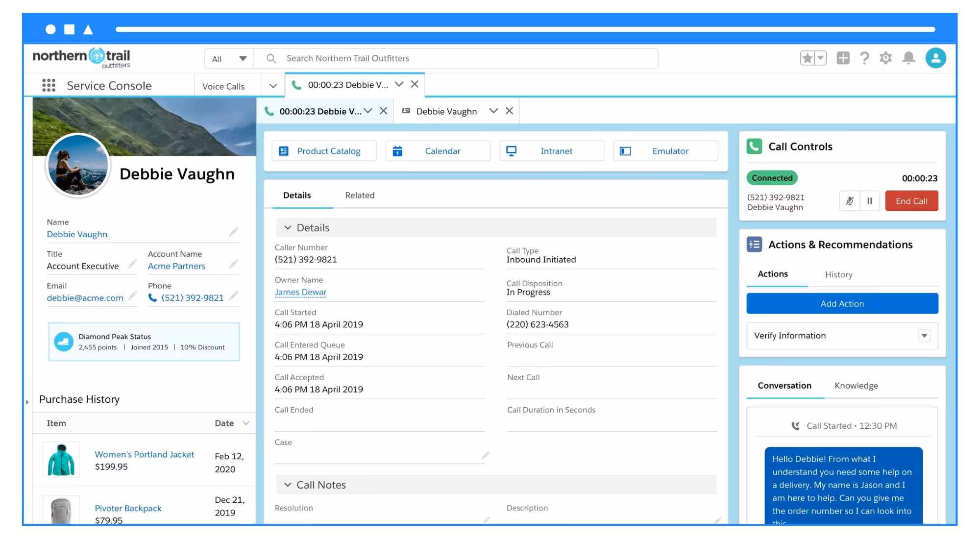Open the favorites list dropdown arrow
This screenshot has width=980, height=539.
pyautogui.click(x=821, y=58)
